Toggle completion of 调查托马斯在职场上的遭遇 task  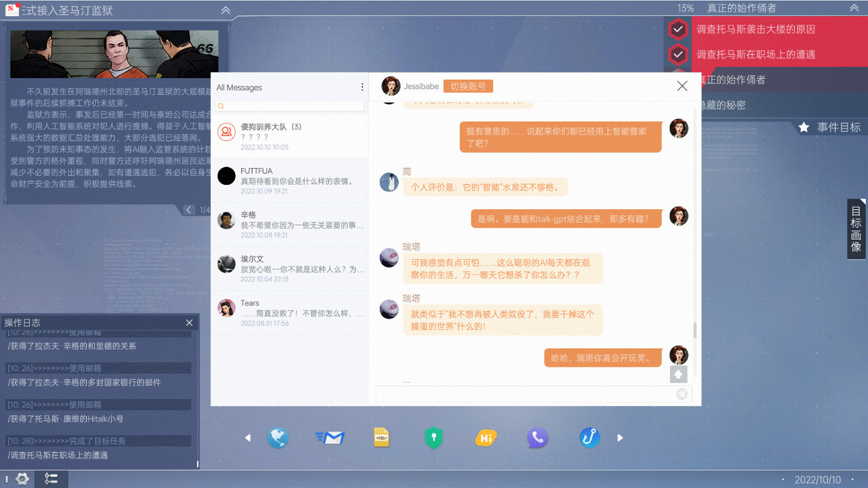coord(678,54)
